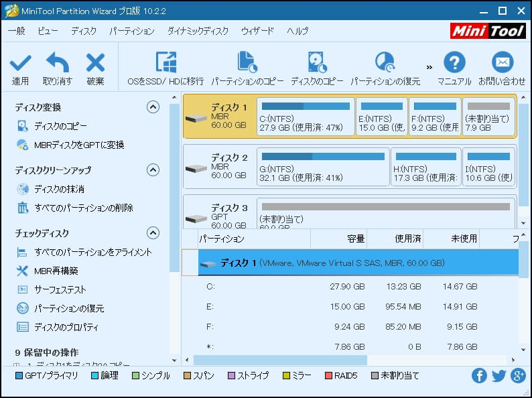Select the ディスク 3 drive icon

(196, 218)
